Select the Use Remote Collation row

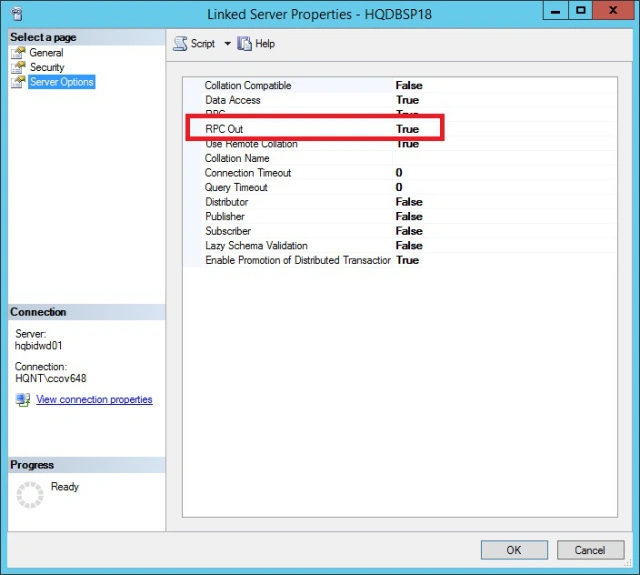pos(400,144)
